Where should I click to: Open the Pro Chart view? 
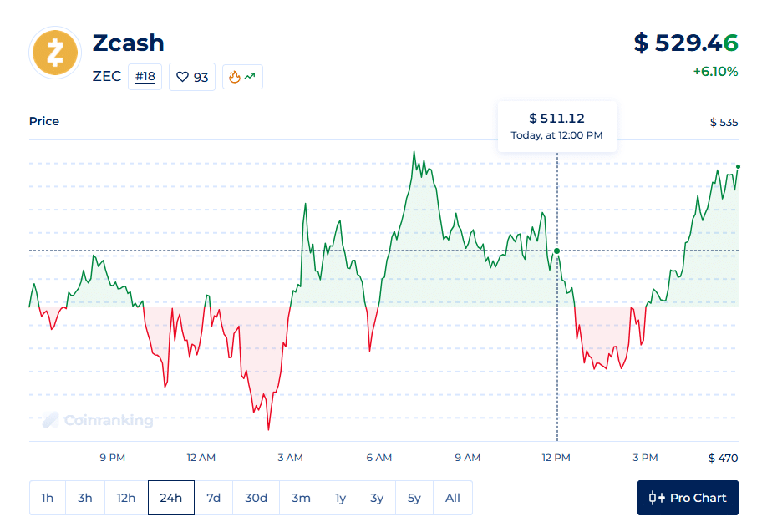[688, 498]
